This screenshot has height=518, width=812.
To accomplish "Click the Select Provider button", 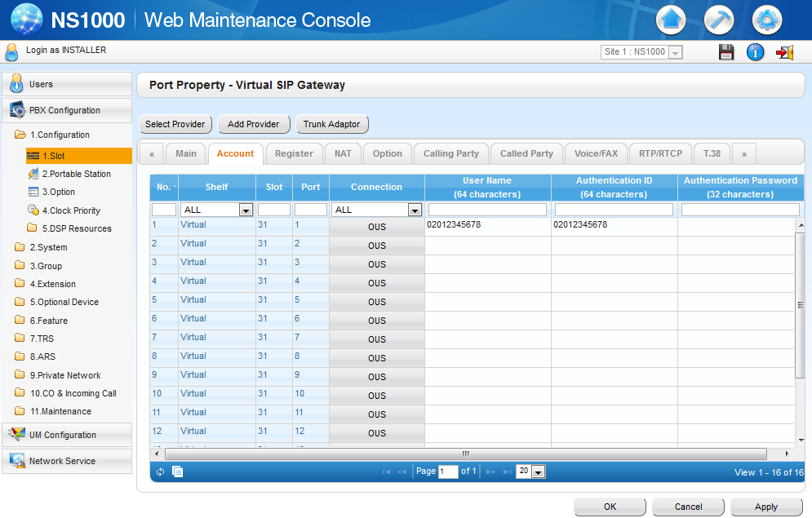I will coord(175,124).
